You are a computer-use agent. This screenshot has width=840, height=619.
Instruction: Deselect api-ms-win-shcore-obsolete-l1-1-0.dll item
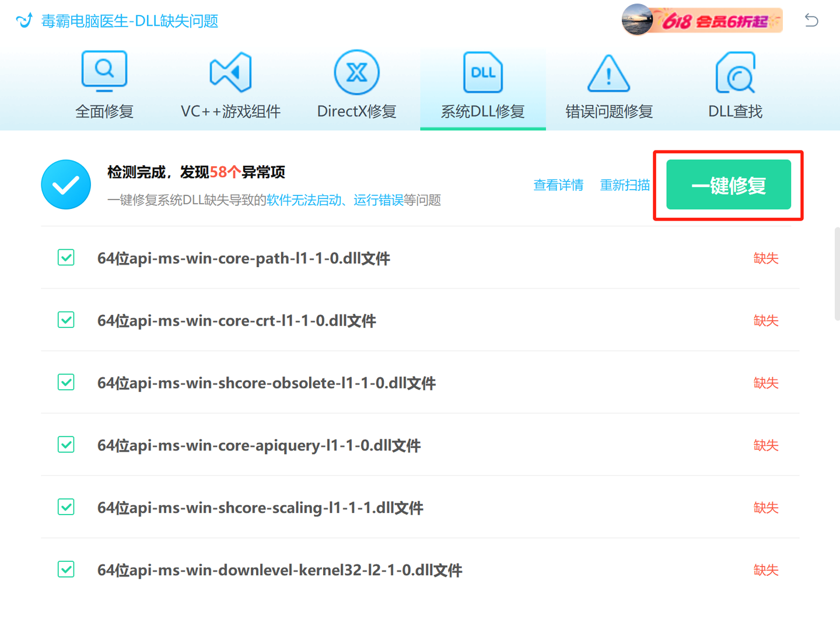tap(65, 382)
